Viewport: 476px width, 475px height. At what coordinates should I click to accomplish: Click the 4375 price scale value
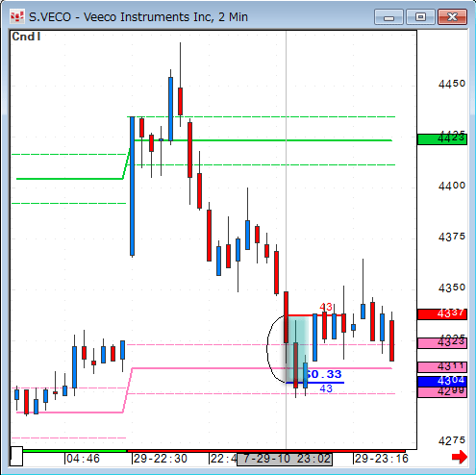[x=452, y=237]
